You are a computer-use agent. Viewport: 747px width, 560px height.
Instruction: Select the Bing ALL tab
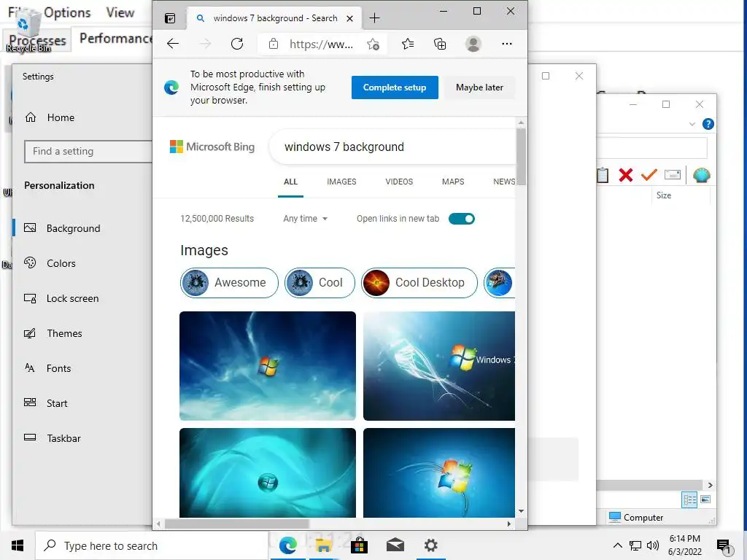point(290,182)
